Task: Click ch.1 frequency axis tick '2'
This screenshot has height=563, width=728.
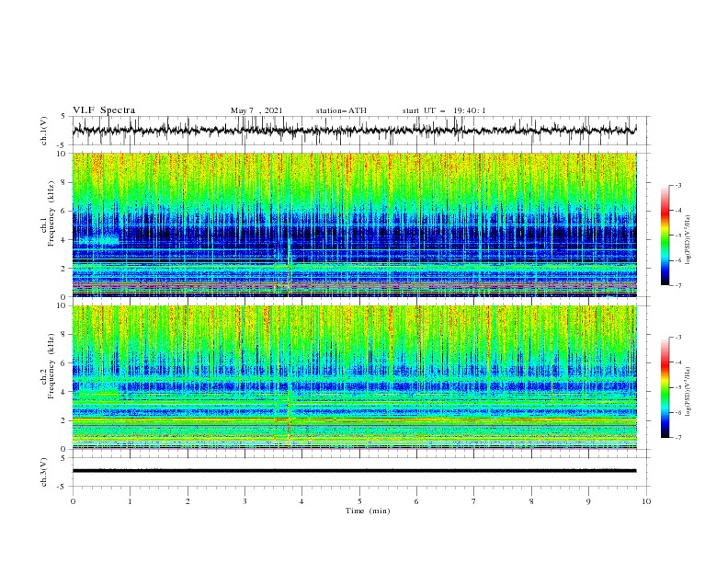Action: pyautogui.click(x=64, y=269)
